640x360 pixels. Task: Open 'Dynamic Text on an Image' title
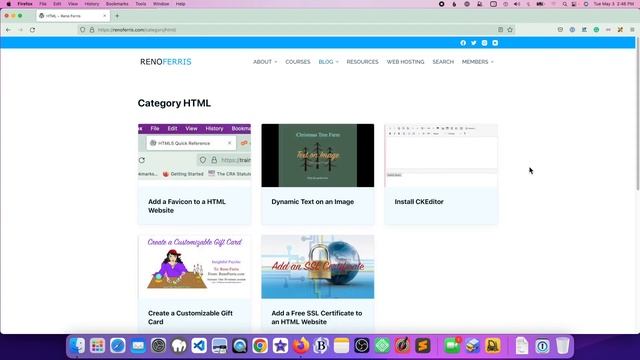coord(313,202)
